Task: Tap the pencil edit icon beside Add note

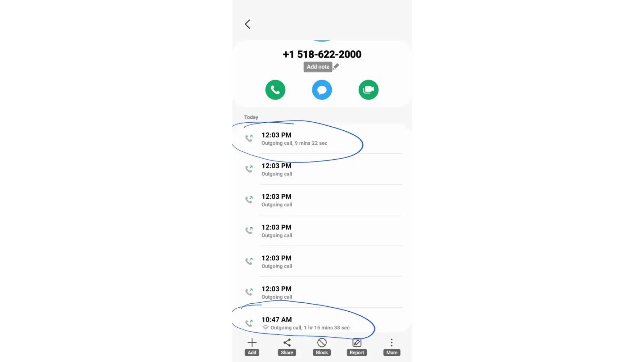Action: pos(336,66)
